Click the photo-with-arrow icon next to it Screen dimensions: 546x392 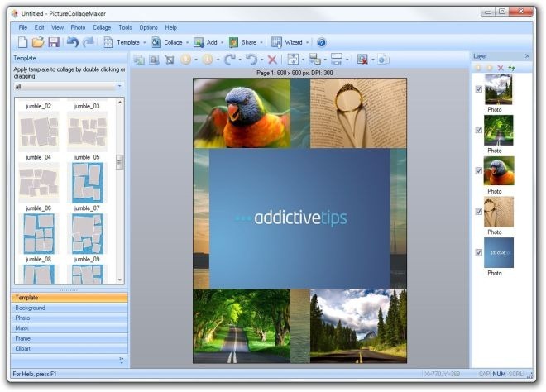click(154, 60)
